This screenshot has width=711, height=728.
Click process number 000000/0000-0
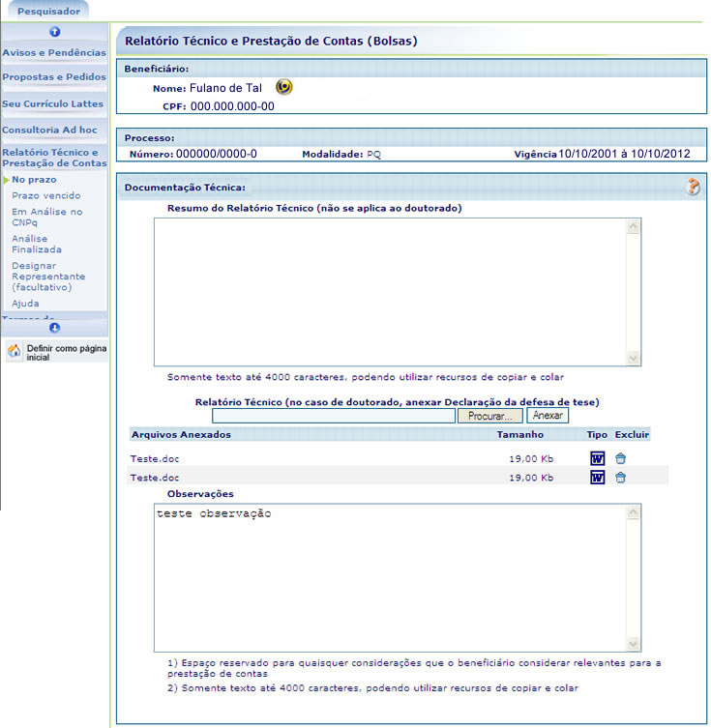(217, 154)
